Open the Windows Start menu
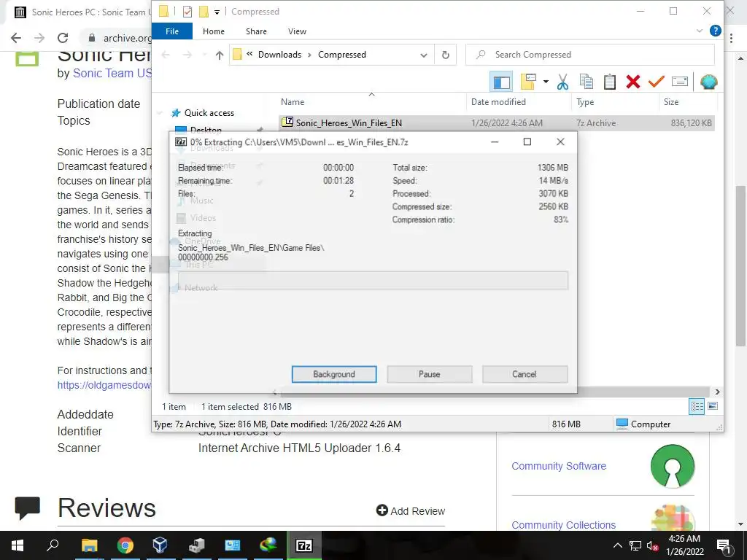The height and width of the screenshot is (560, 747). [18, 545]
